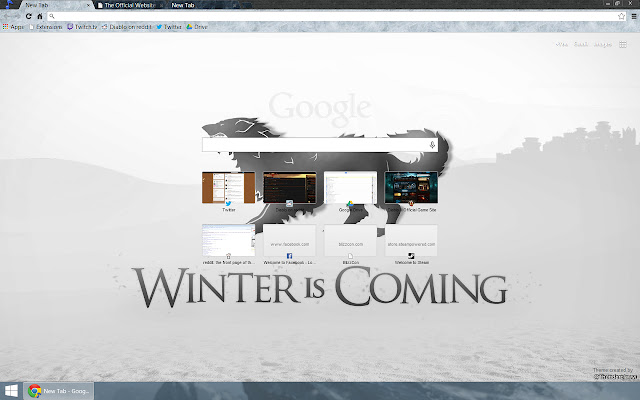
Task: Open the Diablo Official Game Site thumbnail
Action: point(411,188)
